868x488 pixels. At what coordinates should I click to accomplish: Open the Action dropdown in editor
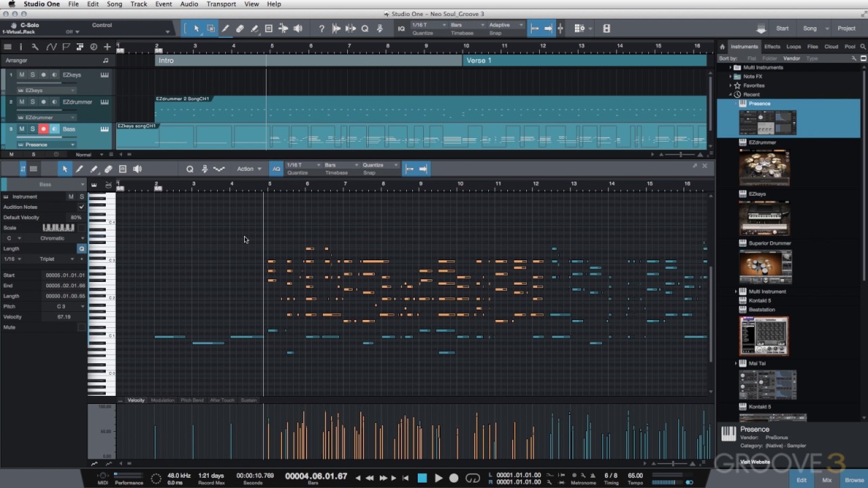tap(248, 169)
